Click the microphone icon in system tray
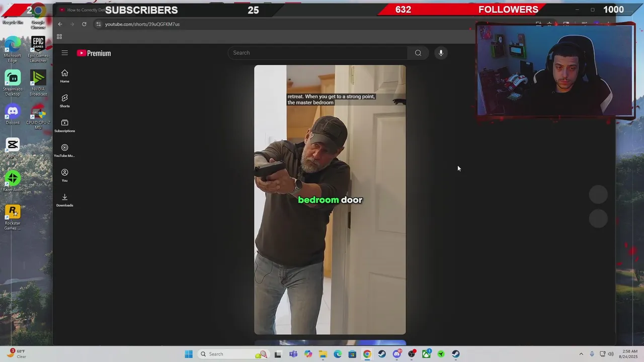The height and width of the screenshot is (362, 644). click(x=592, y=354)
